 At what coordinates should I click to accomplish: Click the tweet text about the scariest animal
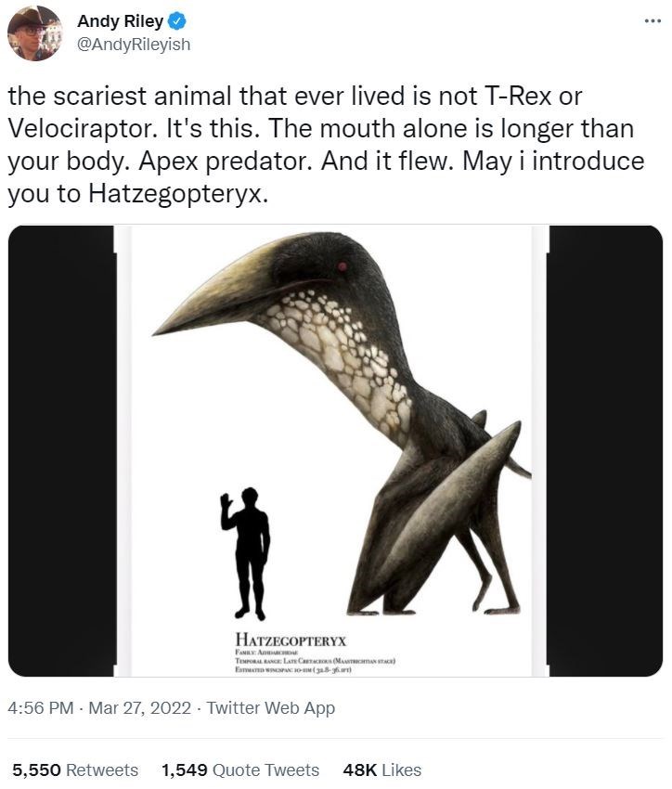pos(325,145)
